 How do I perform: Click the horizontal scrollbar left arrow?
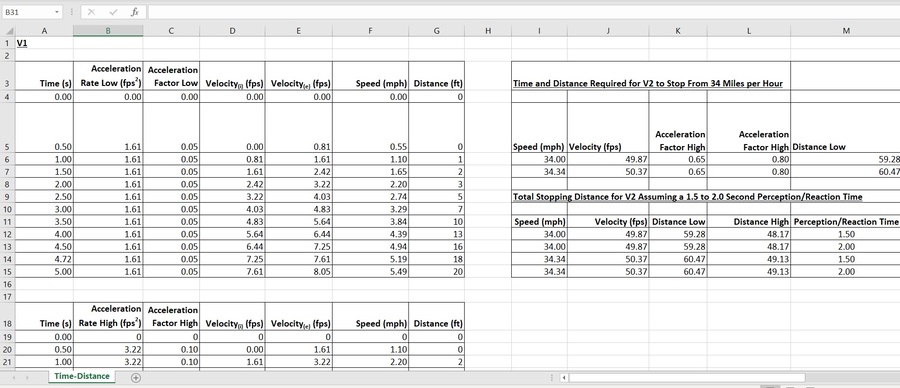564,378
